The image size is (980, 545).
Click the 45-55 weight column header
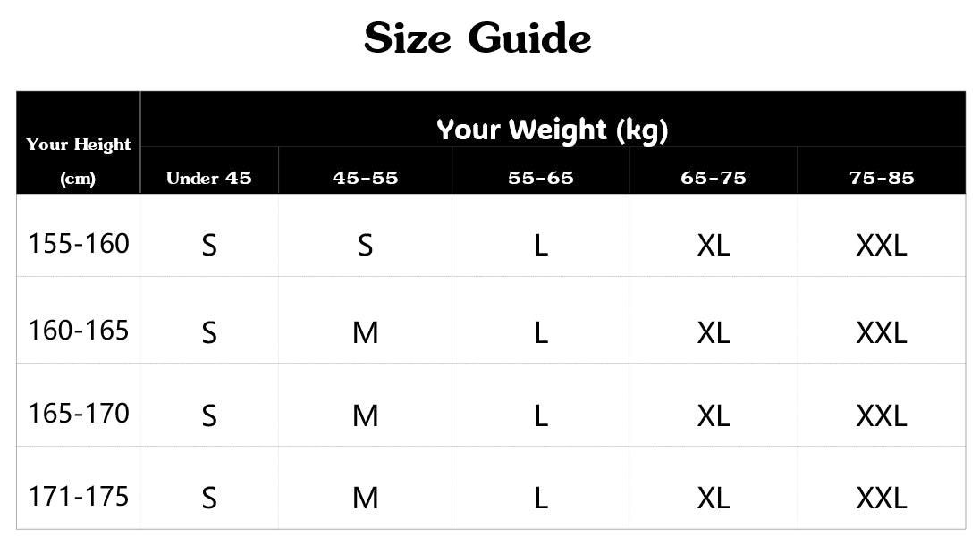point(365,178)
